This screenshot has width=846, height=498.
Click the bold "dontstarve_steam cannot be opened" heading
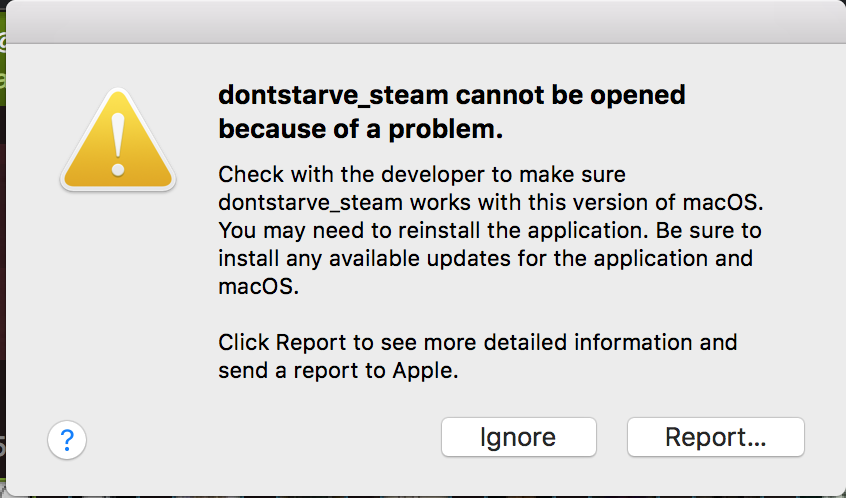point(452,96)
